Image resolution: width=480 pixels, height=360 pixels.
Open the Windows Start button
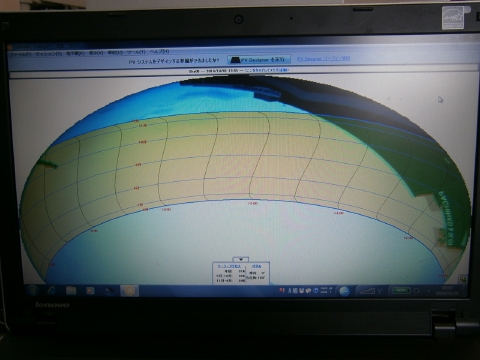pyautogui.click(x=33, y=291)
